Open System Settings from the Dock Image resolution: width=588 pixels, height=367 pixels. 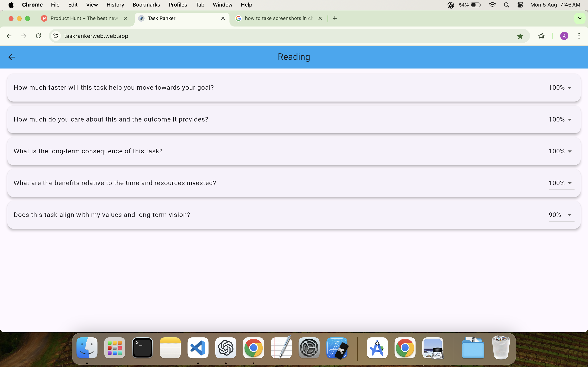309,348
